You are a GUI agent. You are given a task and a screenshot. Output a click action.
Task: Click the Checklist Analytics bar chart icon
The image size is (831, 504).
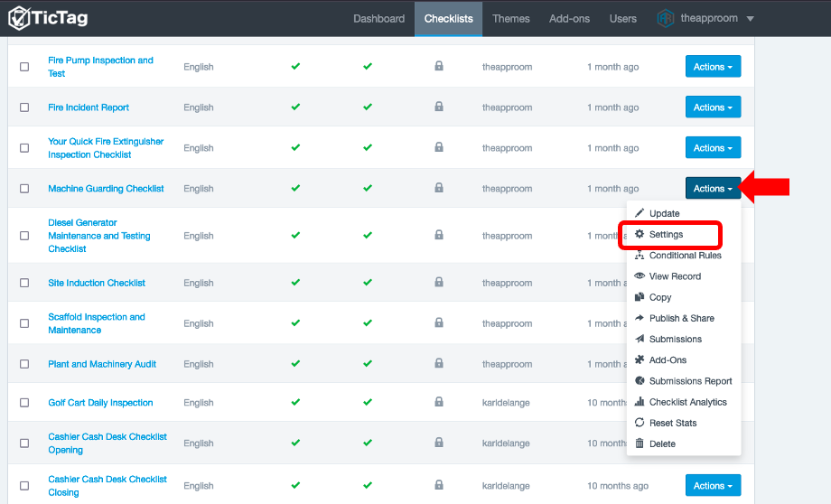pyautogui.click(x=640, y=402)
